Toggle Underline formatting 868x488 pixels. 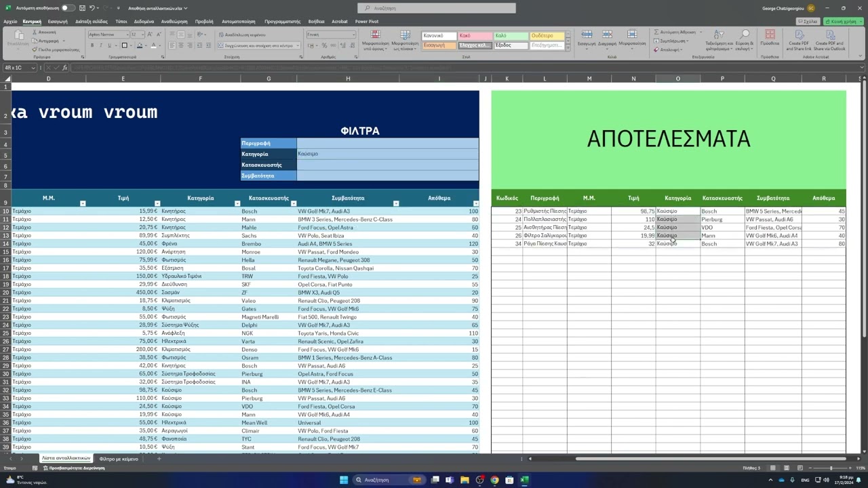click(109, 45)
